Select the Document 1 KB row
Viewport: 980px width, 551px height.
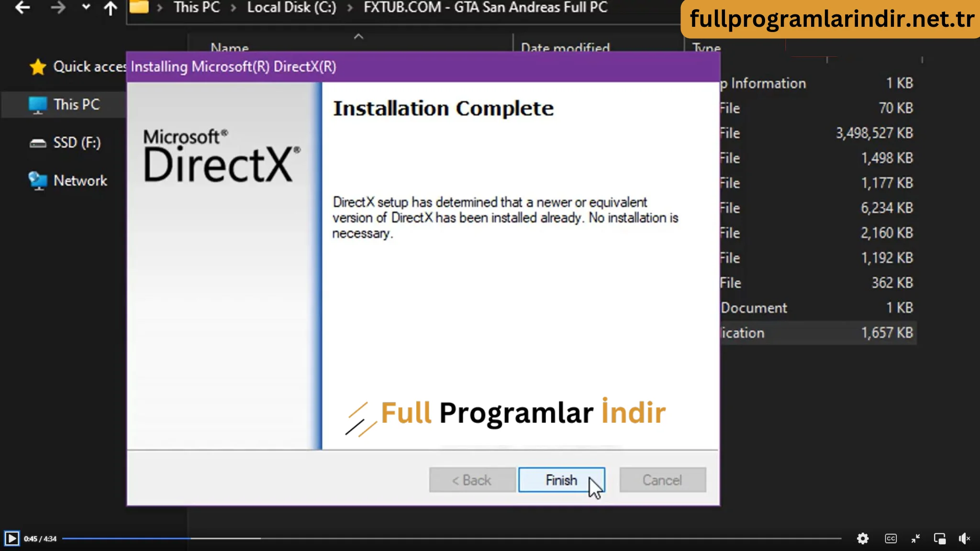click(818, 308)
